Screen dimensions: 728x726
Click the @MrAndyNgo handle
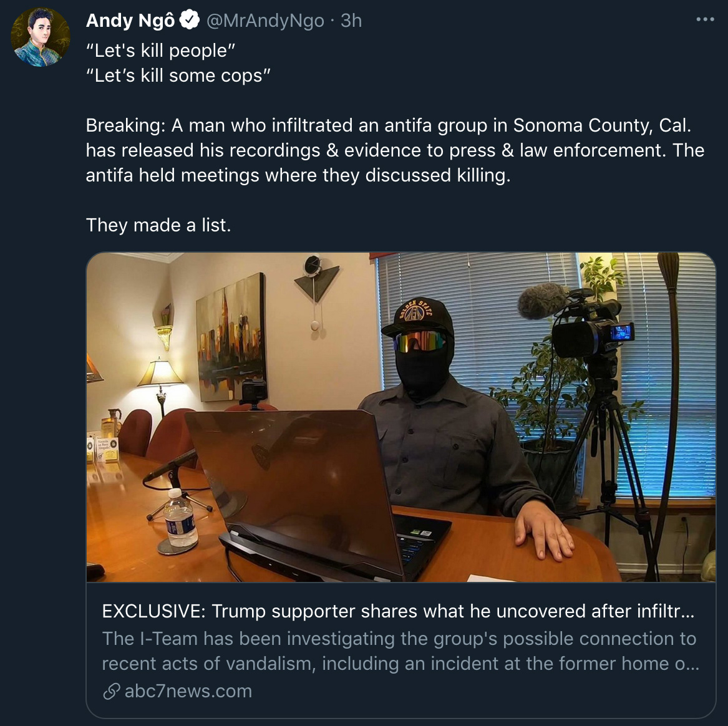click(x=265, y=21)
